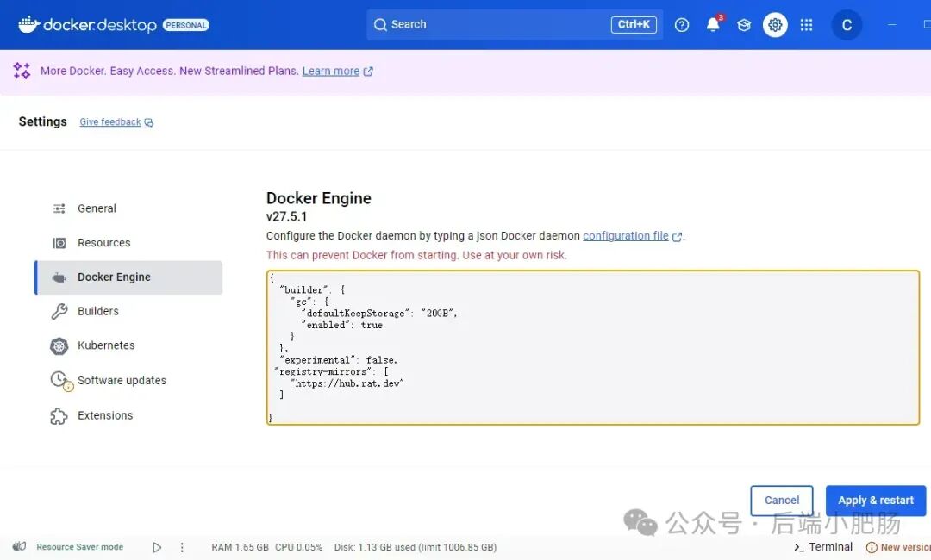Click the Builders wrench icon

tap(59, 311)
